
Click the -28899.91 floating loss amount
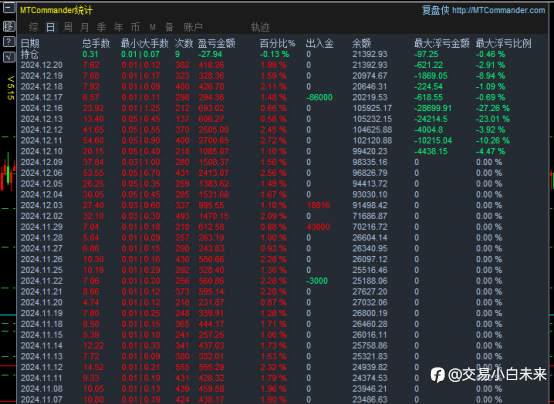tap(433, 108)
